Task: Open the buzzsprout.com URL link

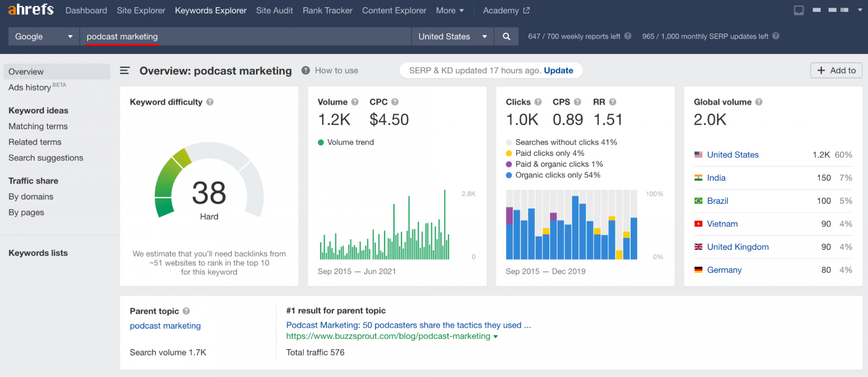Action: coord(388,336)
